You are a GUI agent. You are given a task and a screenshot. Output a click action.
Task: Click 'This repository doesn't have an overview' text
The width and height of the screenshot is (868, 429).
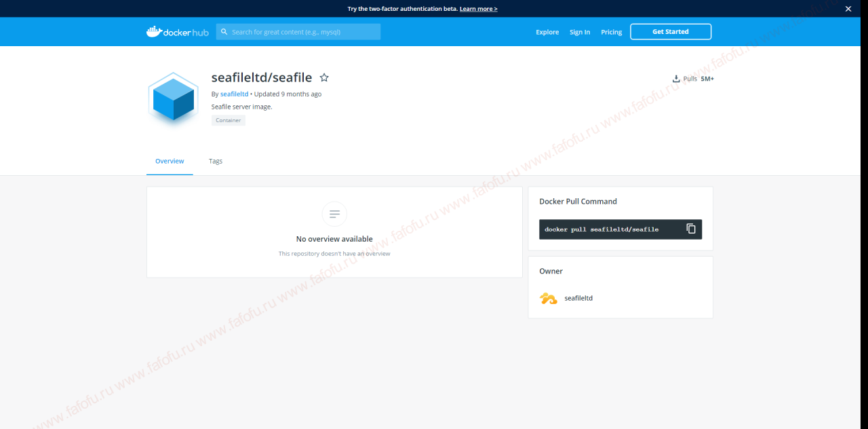click(x=334, y=254)
